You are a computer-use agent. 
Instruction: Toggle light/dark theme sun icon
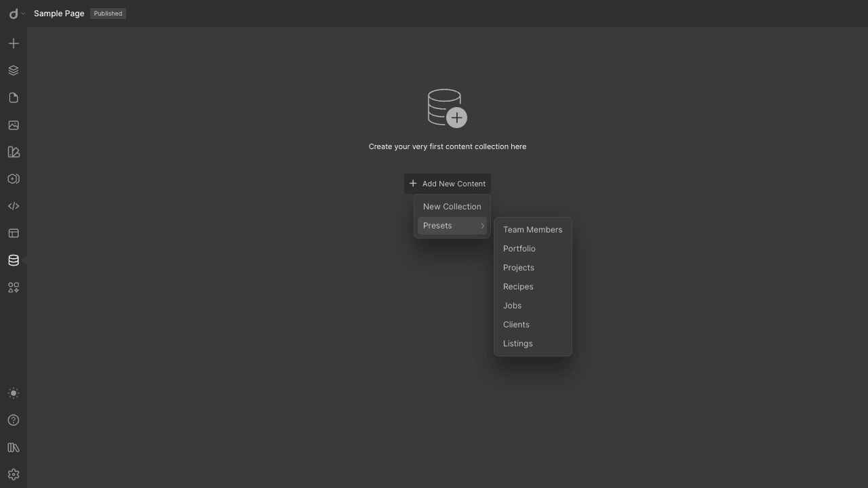pyautogui.click(x=14, y=393)
